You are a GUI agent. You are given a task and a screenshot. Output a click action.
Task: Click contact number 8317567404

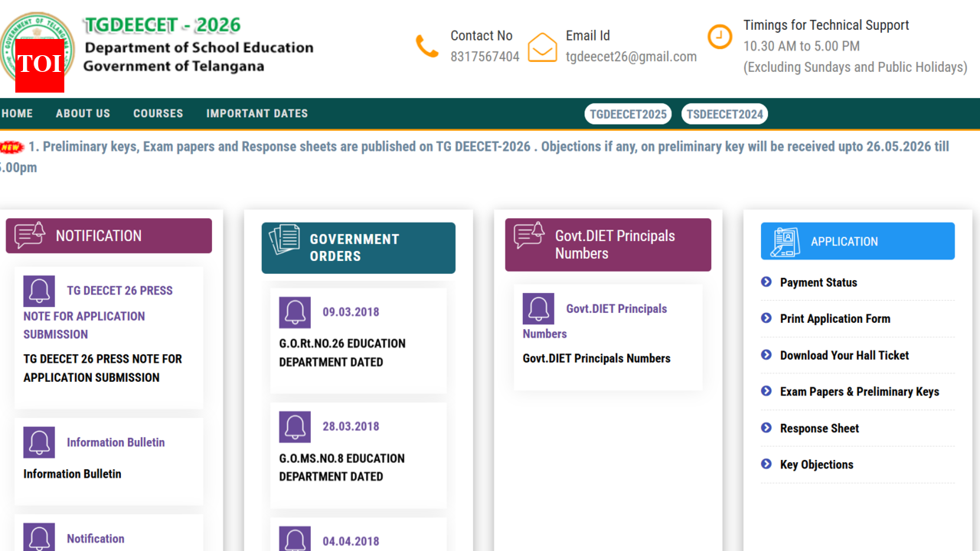485,57
